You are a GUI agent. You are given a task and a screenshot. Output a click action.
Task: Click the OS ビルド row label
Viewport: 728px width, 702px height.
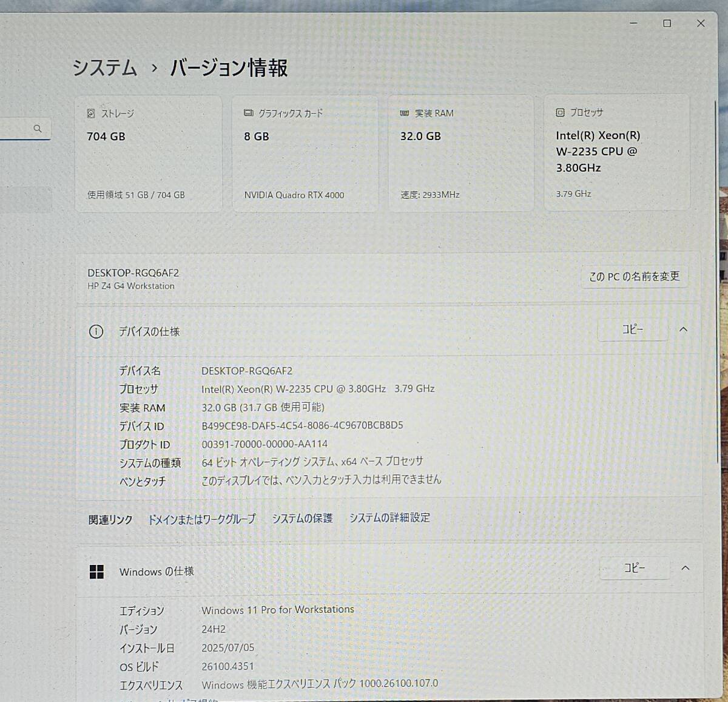tap(139, 667)
